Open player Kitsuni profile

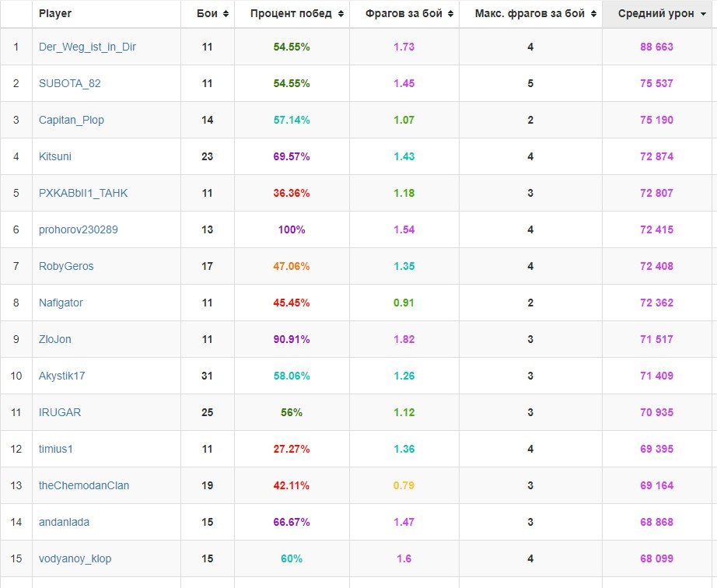55,157
